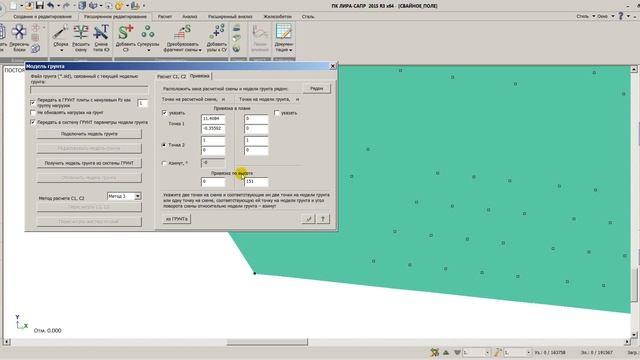Click the height binding field showing 151
This screenshot has height=360, width=640.
256,182
